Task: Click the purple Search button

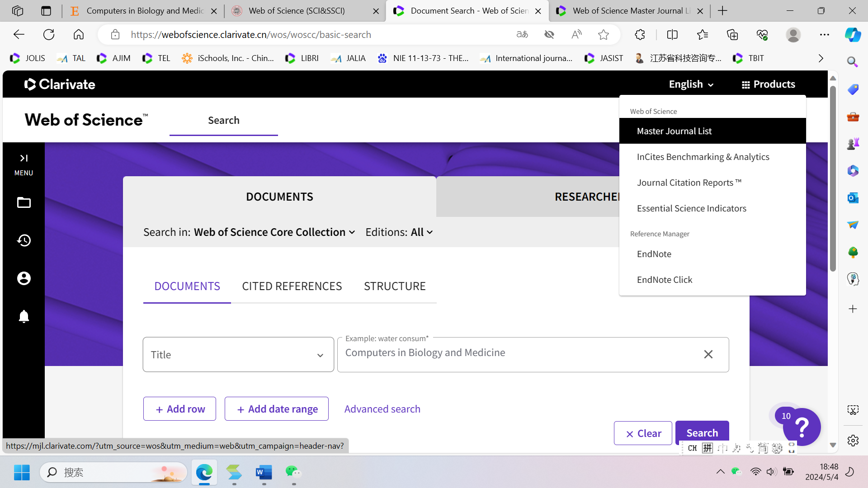Action: [702, 433]
